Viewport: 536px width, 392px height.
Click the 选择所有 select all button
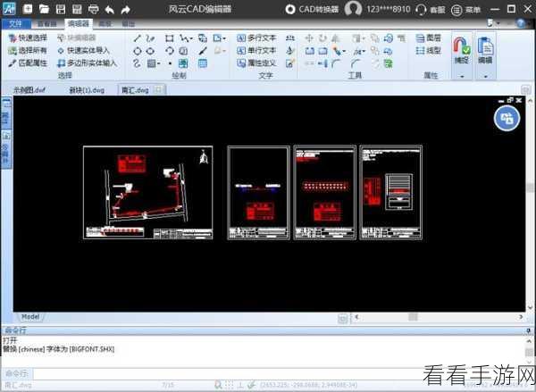28,51
